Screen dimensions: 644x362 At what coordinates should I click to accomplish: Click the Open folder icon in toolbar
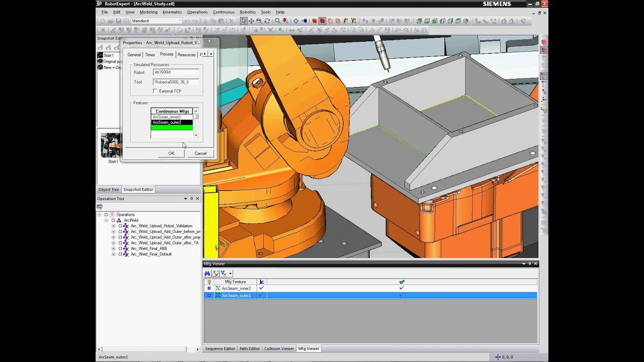click(111, 21)
